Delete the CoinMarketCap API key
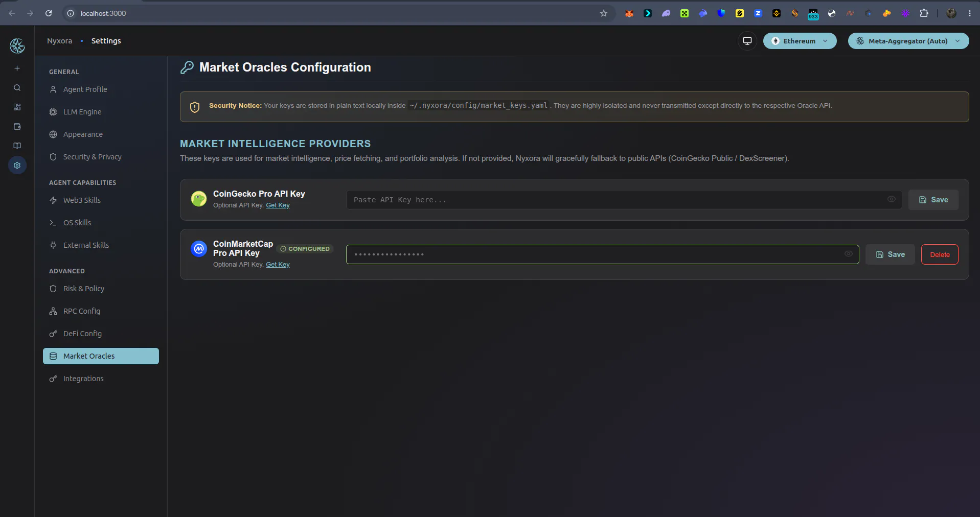 940,254
